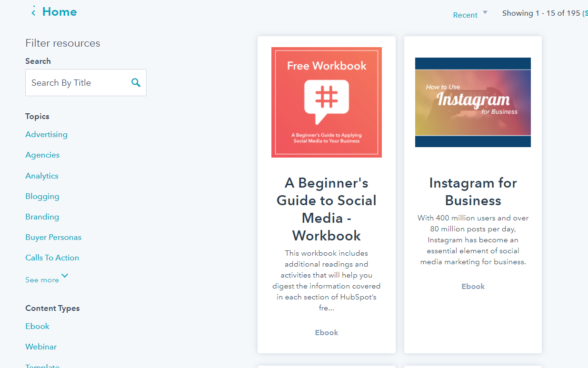Screen dimensions: 588x368
Task: Click the workbook description text
Action: pyautogui.click(x=327, y=280)
